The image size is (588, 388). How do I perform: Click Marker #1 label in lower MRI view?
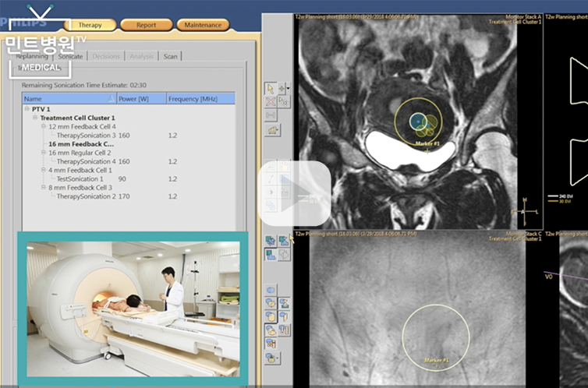pyautogui.click(x=437, y=360)
